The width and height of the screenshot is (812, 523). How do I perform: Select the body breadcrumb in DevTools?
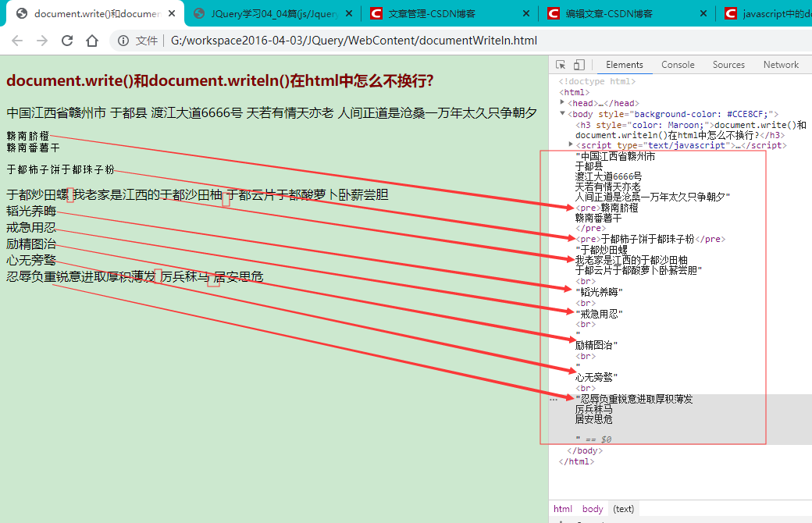tap(593, 509)
